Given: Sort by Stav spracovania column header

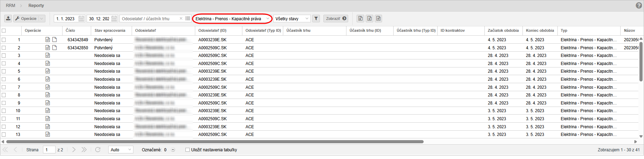Looking at the screenshot, I should 110,30.
